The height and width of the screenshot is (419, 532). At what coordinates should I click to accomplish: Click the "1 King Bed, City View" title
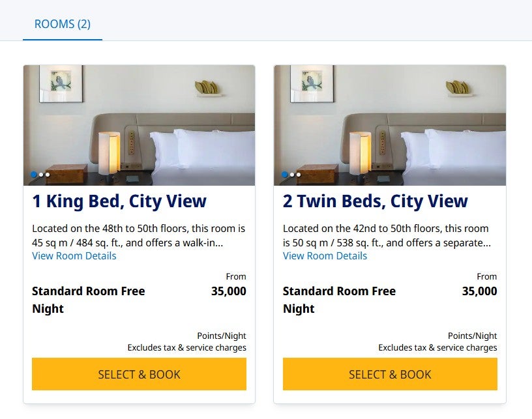(x=119, y=201)
